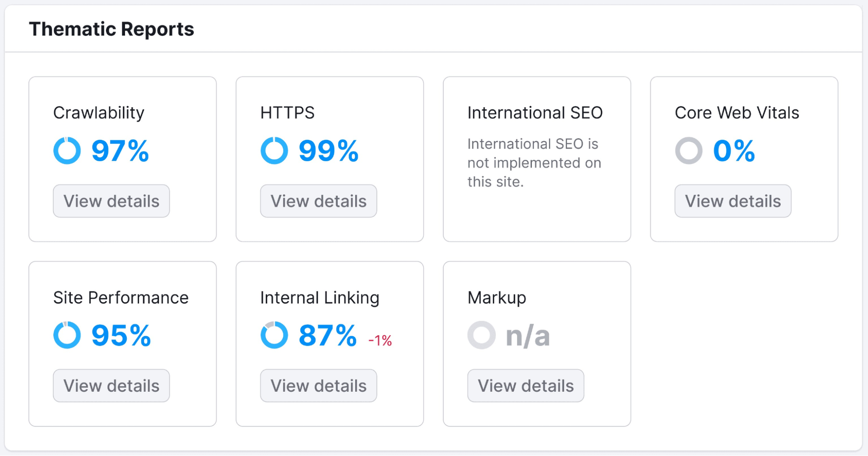Viewport: 868px width, 456px height.
Task: Click the Thematic Reports section heading
Action: tap(112, 29)
